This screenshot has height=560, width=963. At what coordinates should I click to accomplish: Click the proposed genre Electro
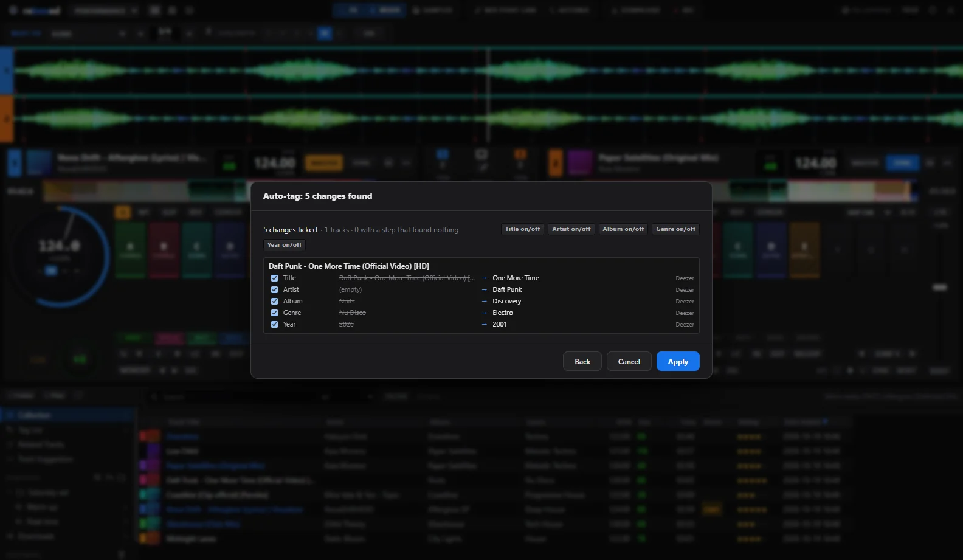(x=502, y=313)
